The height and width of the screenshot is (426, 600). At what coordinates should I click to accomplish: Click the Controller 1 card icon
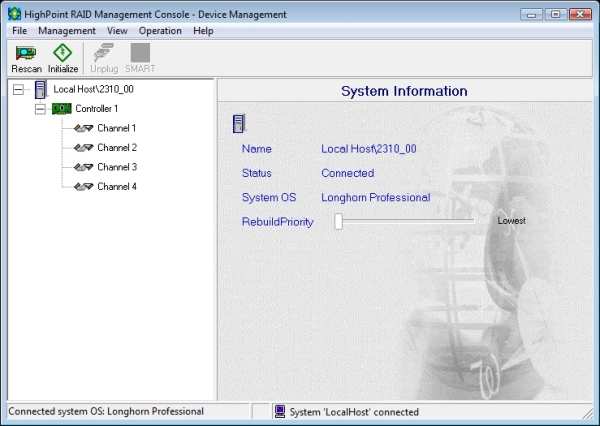(62, 109)
